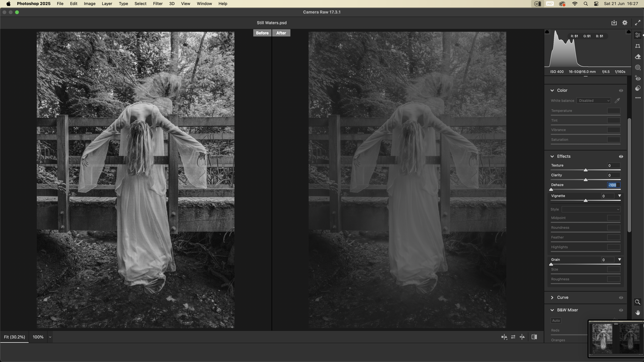Click the Clarity slider handle
Screen dimensions: 644x362
[586, 180]
